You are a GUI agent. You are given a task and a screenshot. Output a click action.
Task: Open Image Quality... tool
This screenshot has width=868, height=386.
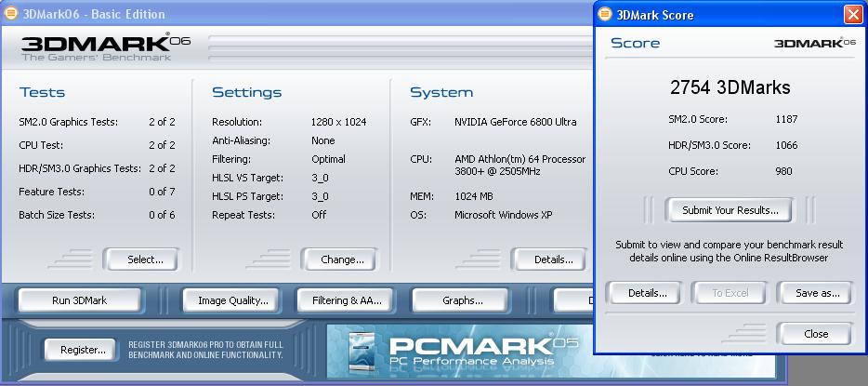click(x=230, y=300)
